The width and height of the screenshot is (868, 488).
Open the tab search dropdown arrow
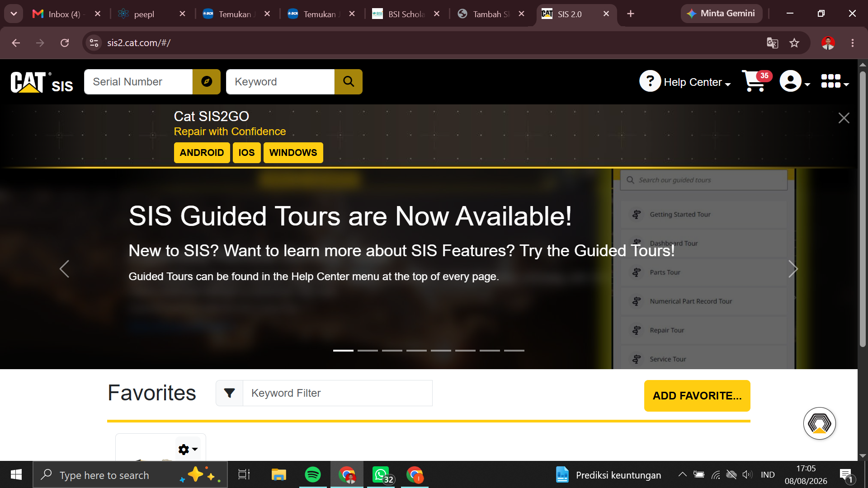tap(14, 14)
